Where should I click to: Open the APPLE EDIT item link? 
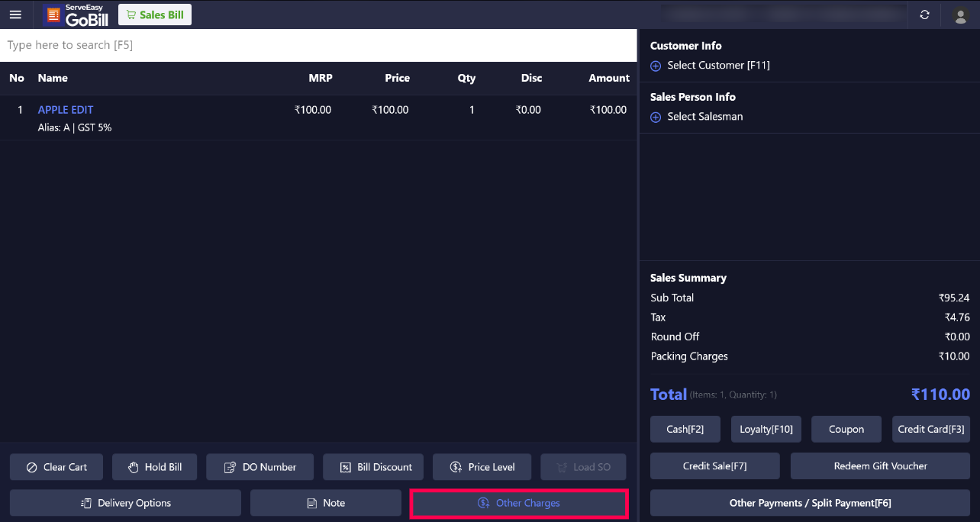coord(66,110)
